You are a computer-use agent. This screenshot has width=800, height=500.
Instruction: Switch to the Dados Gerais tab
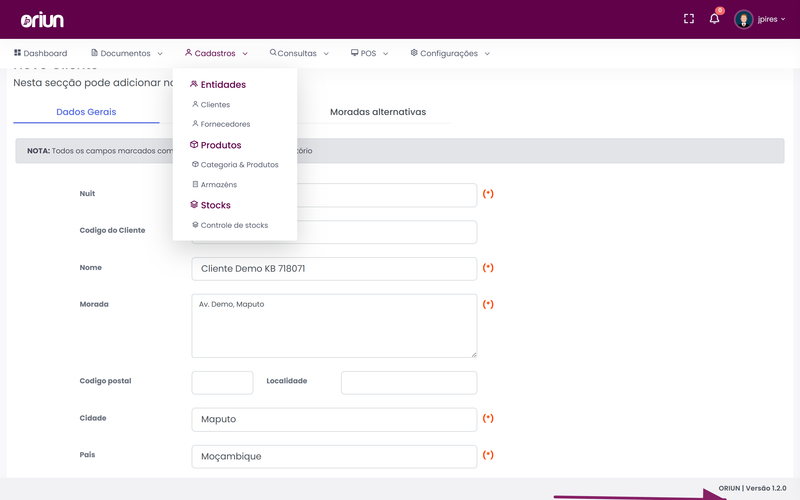click(86, 112)
